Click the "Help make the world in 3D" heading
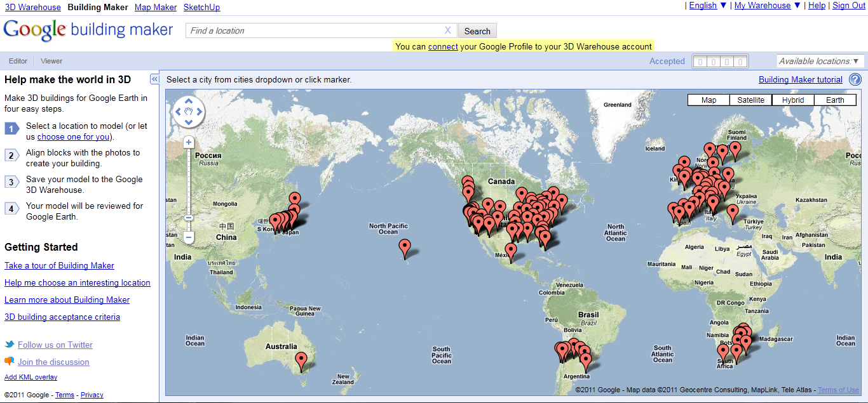The height and width of the screenshot is (403, 868). click(x=68, y=79)
